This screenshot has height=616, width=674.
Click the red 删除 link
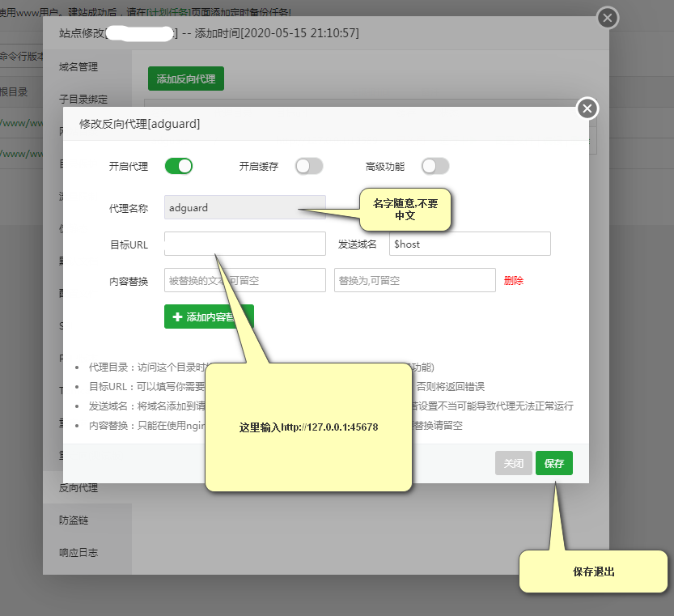pos(514,281)
